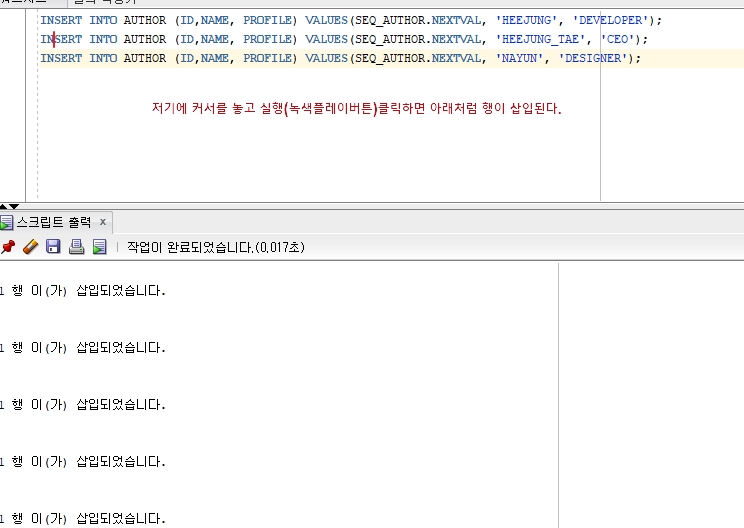Screen dimensions: 744x528
Task: Save the script output with disk icon
Action: pyautogui.click(x=53, y=246)
